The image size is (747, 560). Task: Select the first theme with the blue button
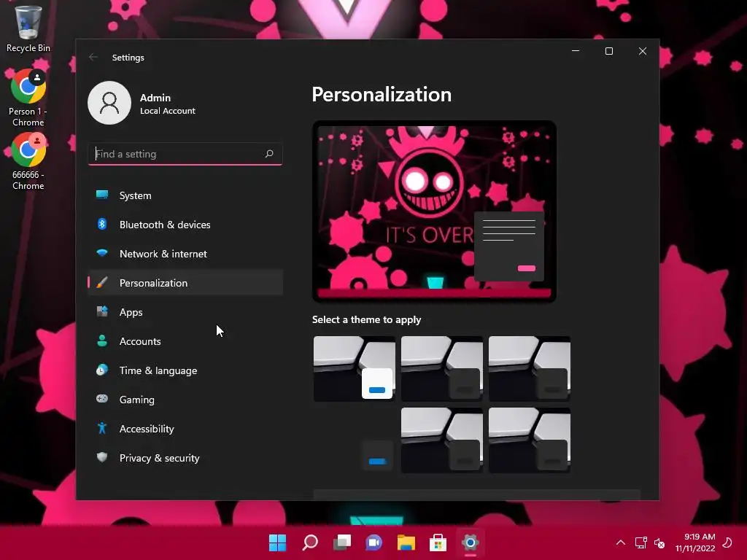tap(355, 368)
